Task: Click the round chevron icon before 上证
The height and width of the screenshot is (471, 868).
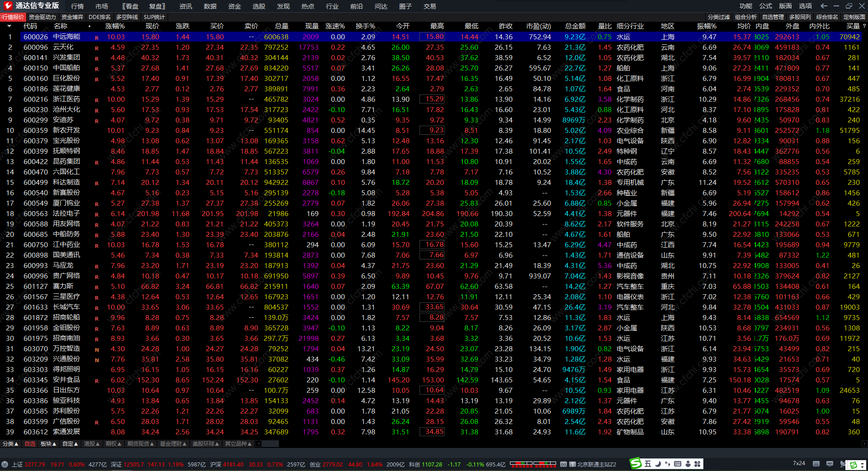Action: [5, 464]
